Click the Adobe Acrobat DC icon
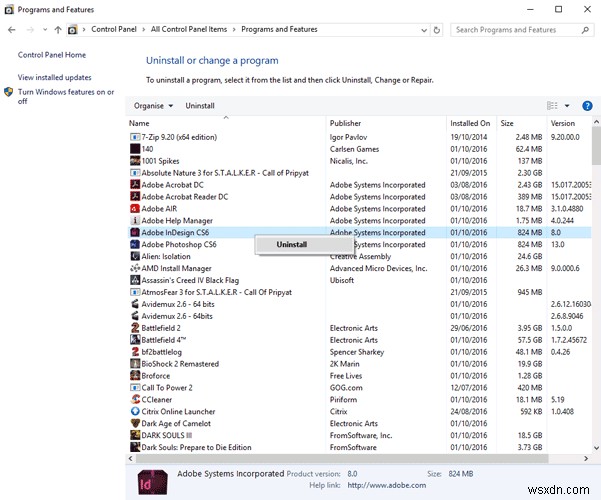Screen dimensions: 601x500 135,184
